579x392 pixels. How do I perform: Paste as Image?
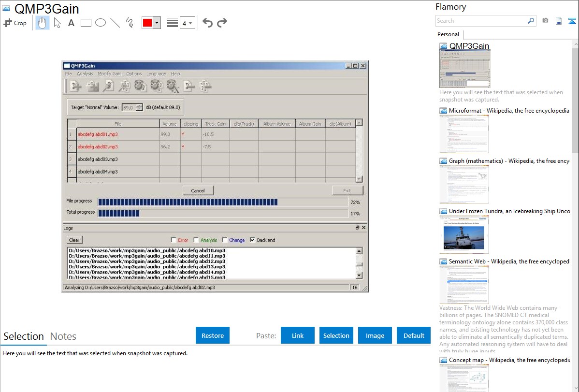(x=375, y=335)
